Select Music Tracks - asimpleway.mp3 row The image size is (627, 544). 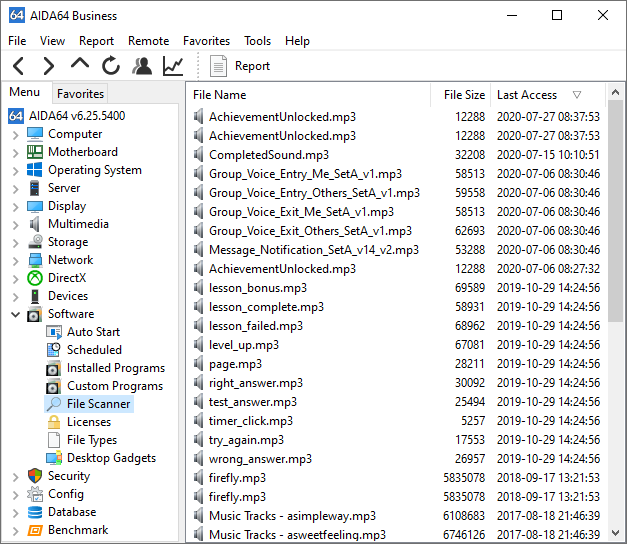(x=396, y=516)
